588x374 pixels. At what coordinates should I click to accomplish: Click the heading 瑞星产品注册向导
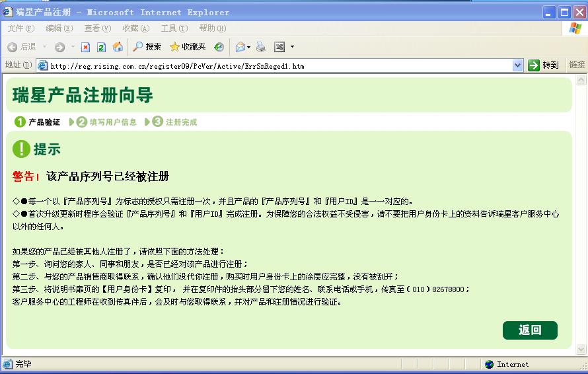click(83, 95)
